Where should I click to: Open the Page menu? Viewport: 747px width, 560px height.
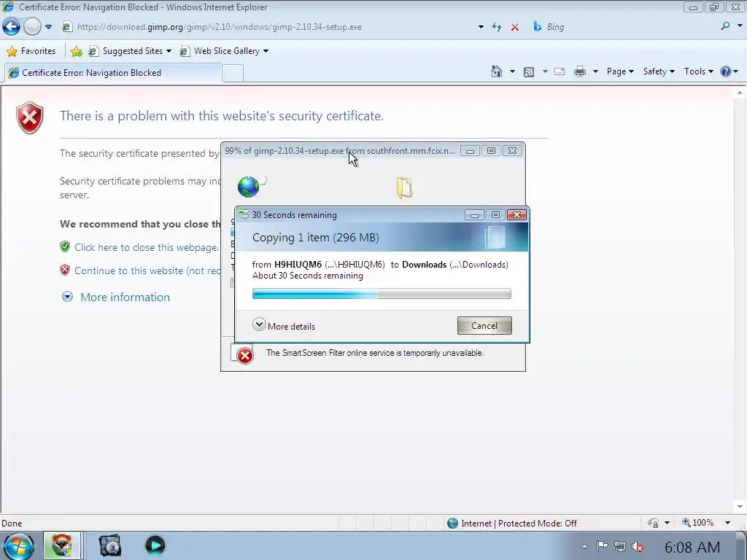pyautogui.click(x=620, y=71)
